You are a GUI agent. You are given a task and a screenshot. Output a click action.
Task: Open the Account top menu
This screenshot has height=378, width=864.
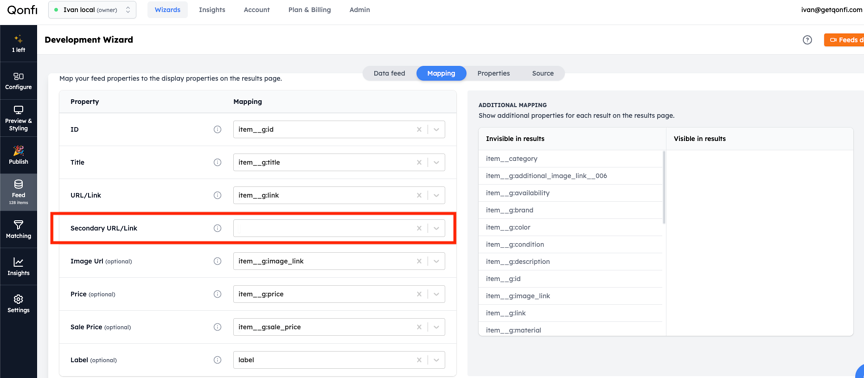click(257, 10)
